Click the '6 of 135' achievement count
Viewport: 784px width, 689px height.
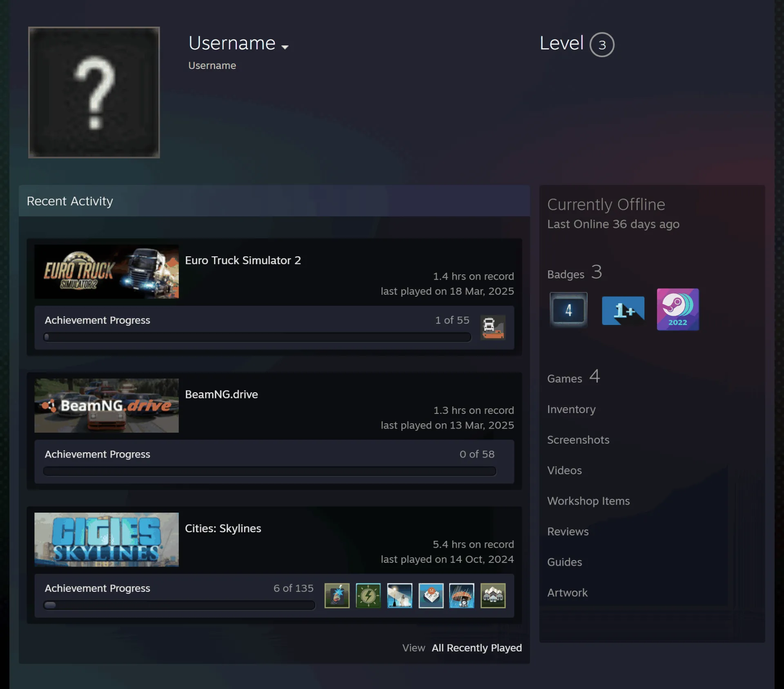pyautogui.click(x=294, y=588)
